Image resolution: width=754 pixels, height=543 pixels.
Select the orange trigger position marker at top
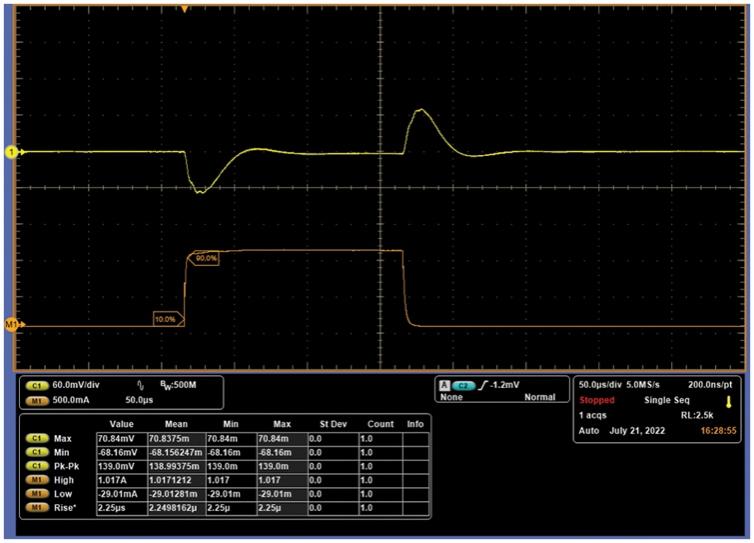(x=184, y=8)
